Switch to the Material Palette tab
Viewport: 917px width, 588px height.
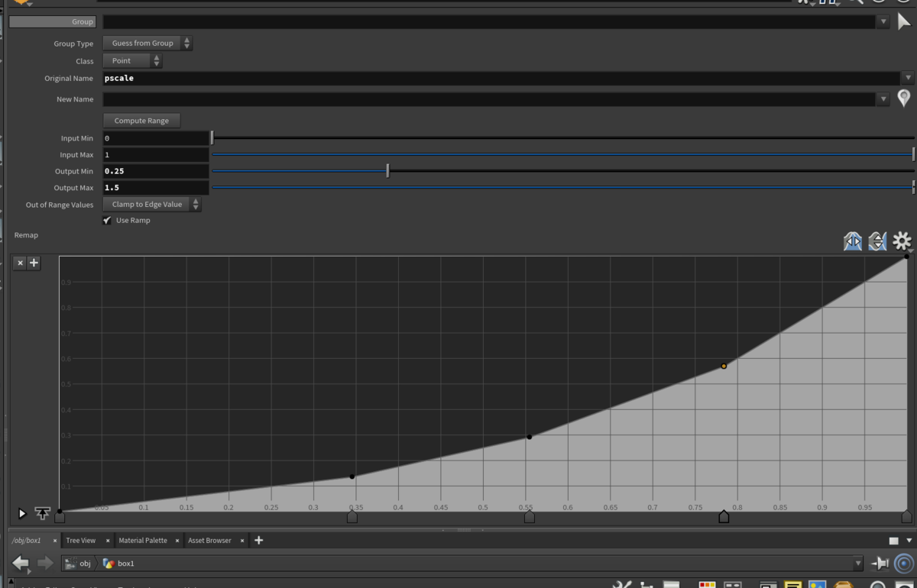tap(143, 541)
